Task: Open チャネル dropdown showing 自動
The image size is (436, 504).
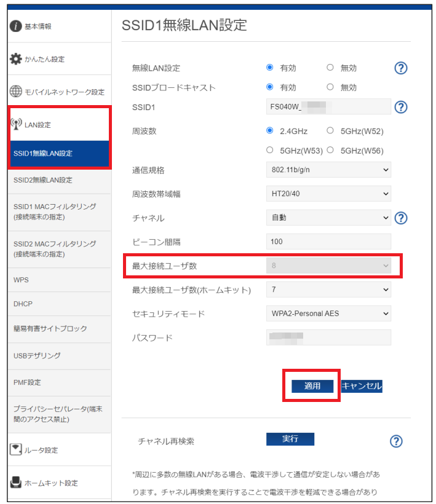Action: pyautogui.click(x=328, y=218)
